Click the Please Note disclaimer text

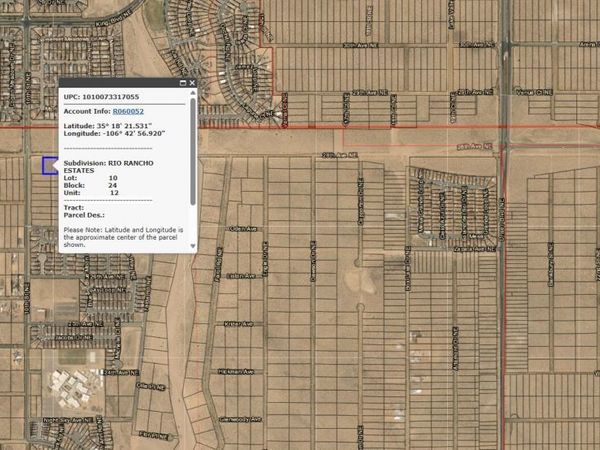[x=123, y=237]
